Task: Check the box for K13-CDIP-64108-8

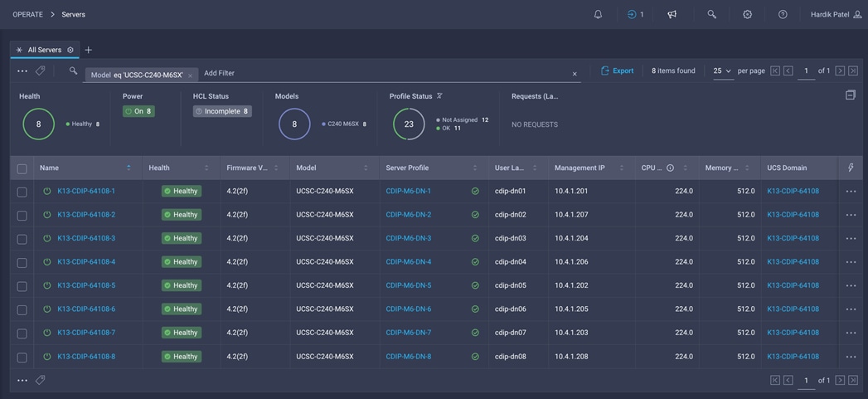Action: coord(22,358)
